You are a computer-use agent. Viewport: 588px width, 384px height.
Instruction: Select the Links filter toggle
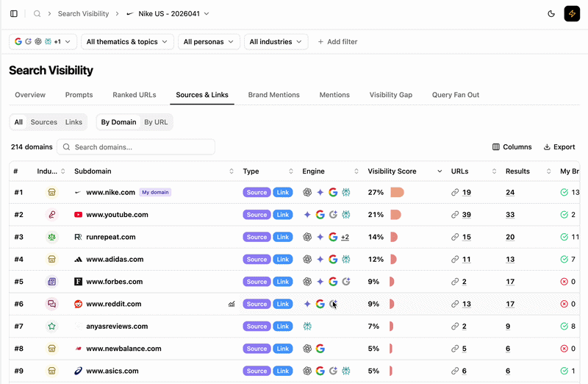click(x=73, y=122)
